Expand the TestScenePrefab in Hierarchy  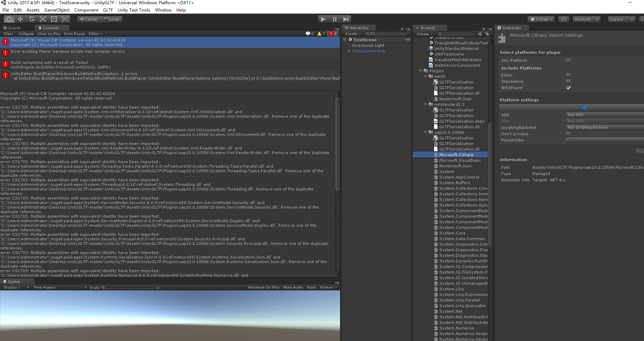tap(349, 51)
